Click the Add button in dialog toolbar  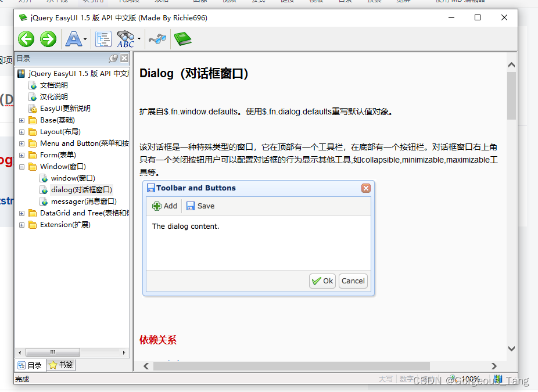(164, 206)
